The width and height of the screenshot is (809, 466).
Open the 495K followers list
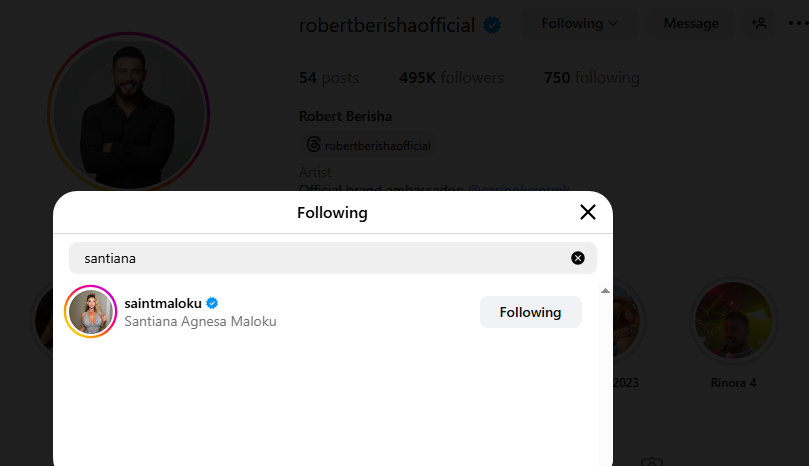(x=451, y=78)
